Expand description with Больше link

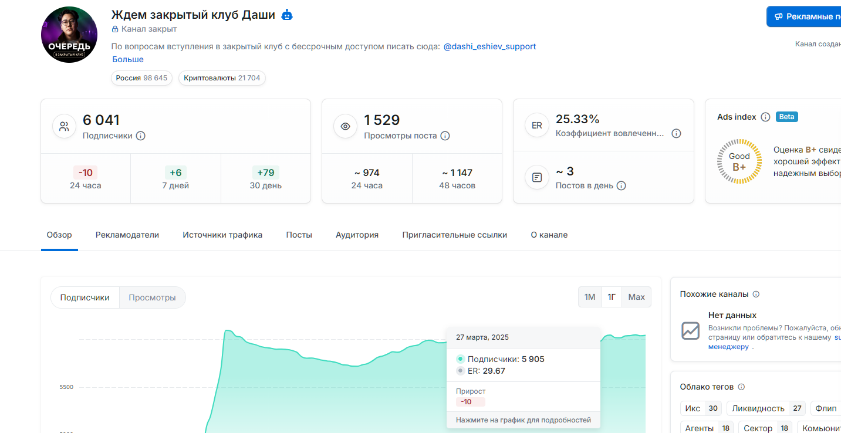(x=128, y=59)
